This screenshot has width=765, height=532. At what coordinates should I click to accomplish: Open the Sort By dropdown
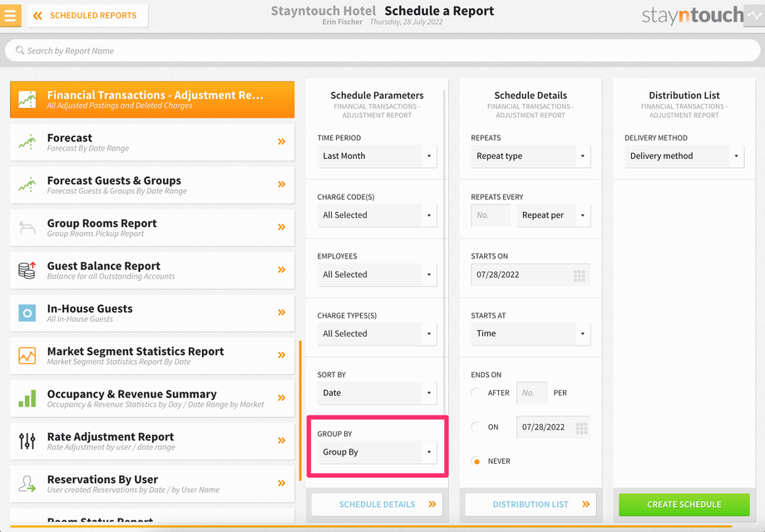coord(378,393)
